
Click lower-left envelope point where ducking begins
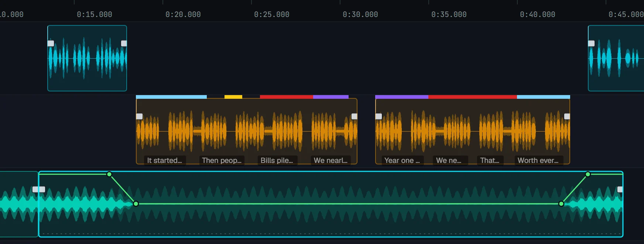tap(136, 203)
